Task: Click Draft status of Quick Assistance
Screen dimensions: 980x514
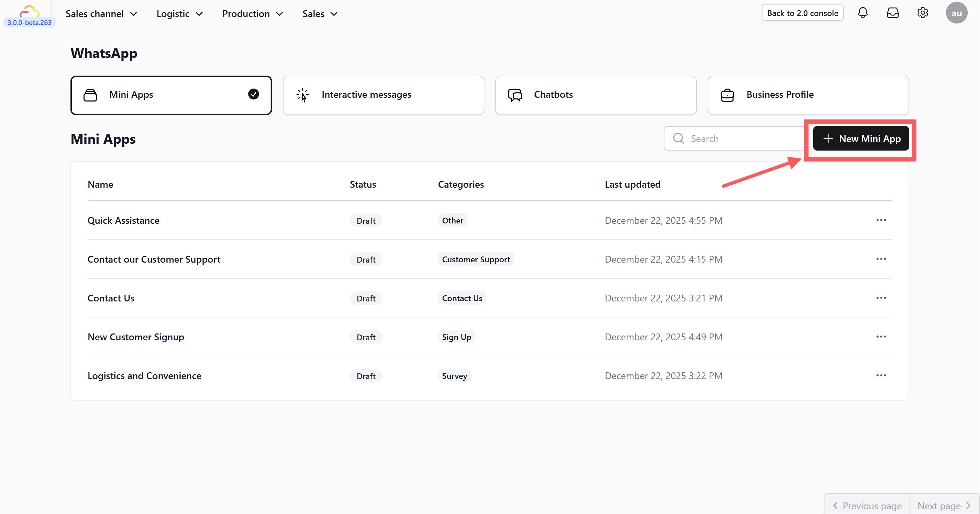Action: 366,221
